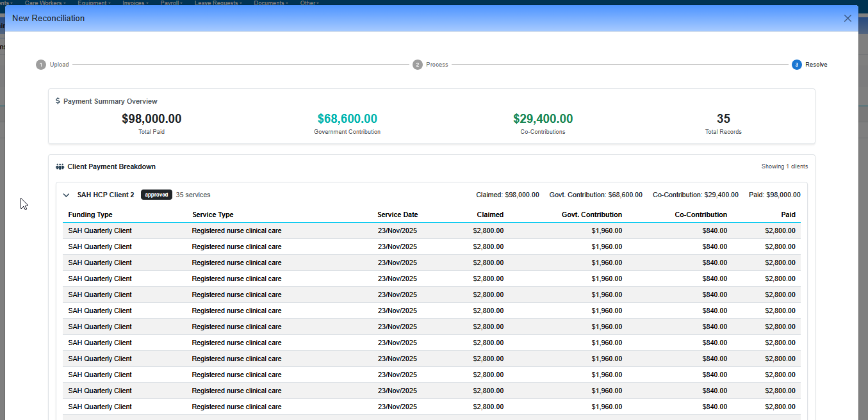Click the people icon beside Client Payment Breakdown
868x420 pixels.
point(60,166)
